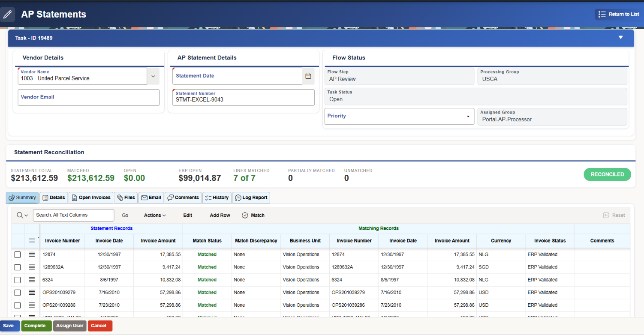
Task: Click the header select-all checkbox cell
Action: (x=18, y=241)
